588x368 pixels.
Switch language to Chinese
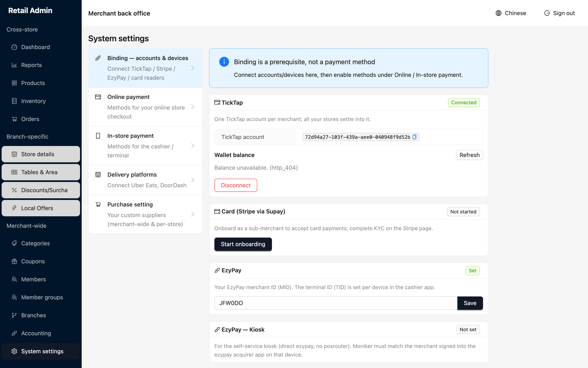click(x=511, y=13)
